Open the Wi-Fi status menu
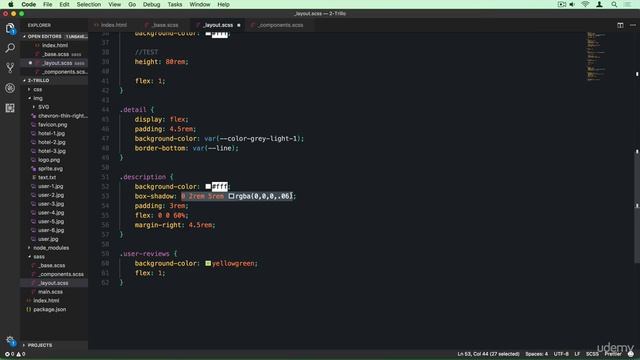Screen dimensions: 640x360 pyautogui.click(x=585, y=4)
